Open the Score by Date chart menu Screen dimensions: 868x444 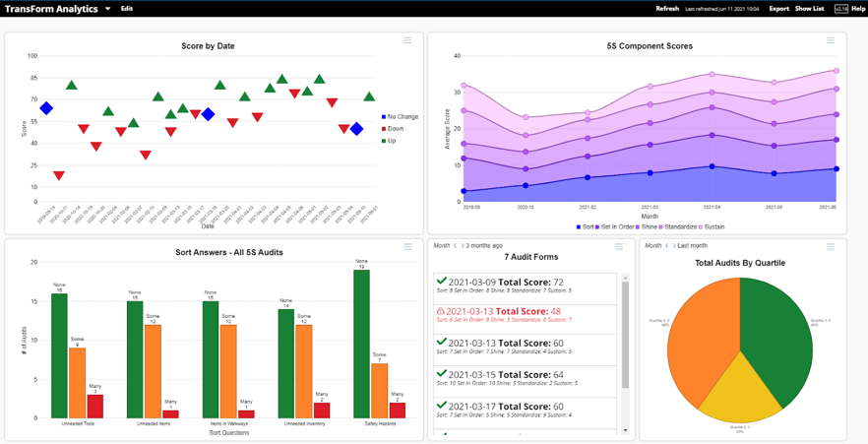point(407,40)
